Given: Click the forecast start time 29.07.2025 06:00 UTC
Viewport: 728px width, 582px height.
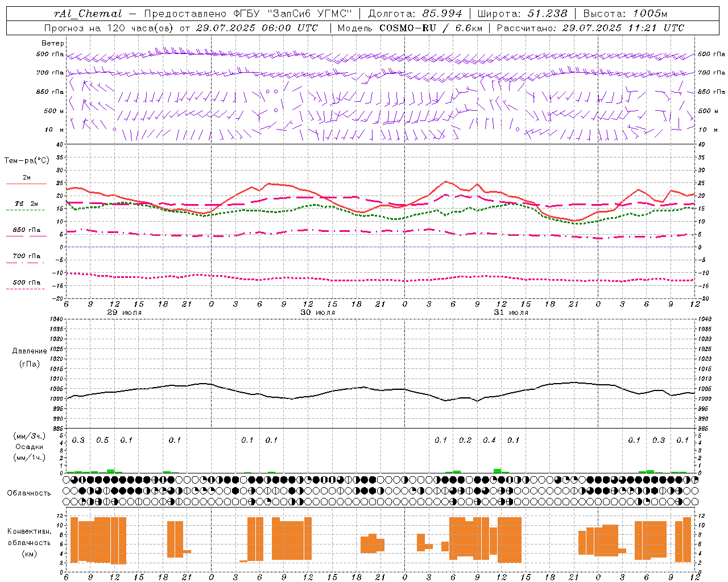Looking at the screenshot, I should click(257, 28).
